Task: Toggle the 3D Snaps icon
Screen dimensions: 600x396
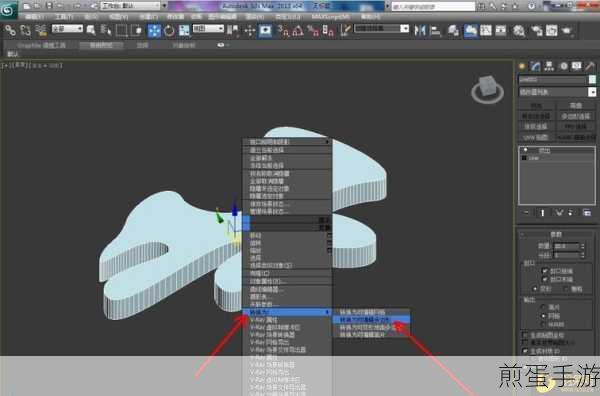Action: [283, 31]
